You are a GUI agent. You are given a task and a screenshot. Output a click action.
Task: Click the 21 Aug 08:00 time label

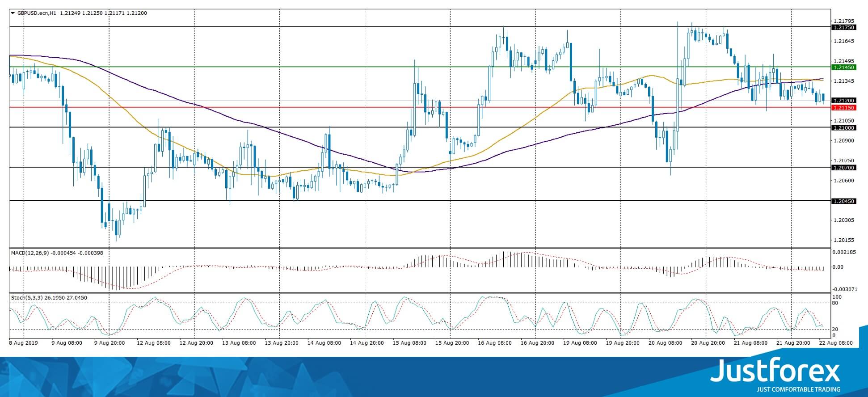pyautogui.click(x=750, y=343)
